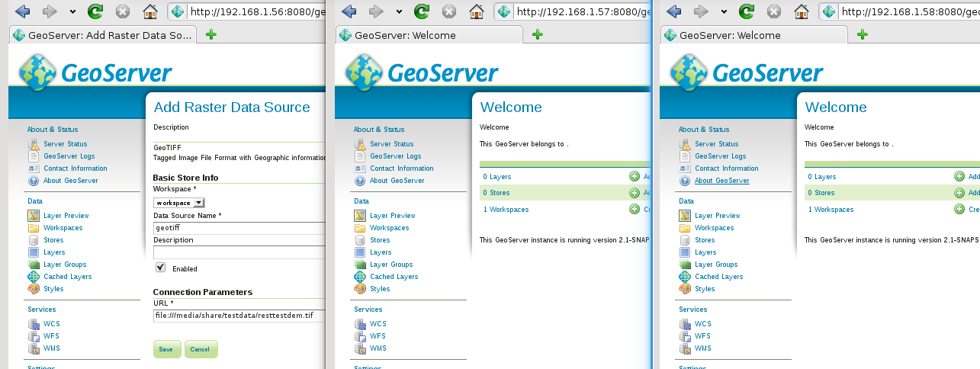Select 'GeoServer: Welcome' tab in middle window
This screenshot has height=369, width=980.
(x=429, y=35)
